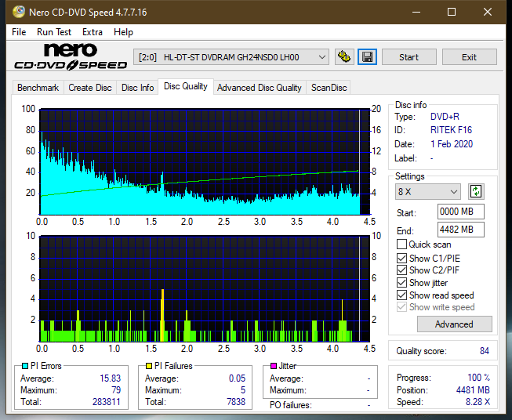This screenshot has width=512, height=420.
Task: Open the 8 X speed dropdown
Action: tap(428, 191)
